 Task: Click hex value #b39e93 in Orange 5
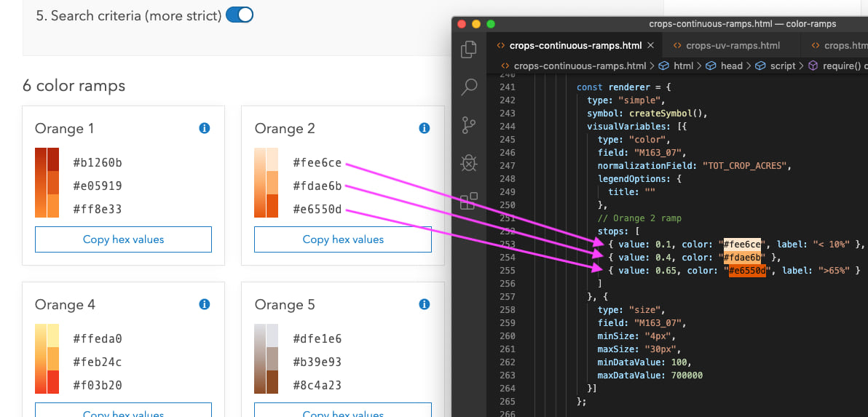[x=317, y=362]
